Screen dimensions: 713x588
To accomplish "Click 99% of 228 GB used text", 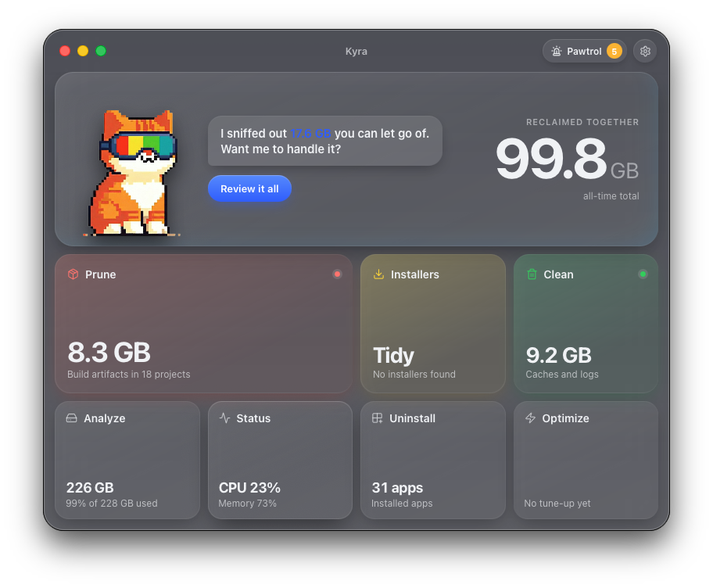I will [111, 504].
